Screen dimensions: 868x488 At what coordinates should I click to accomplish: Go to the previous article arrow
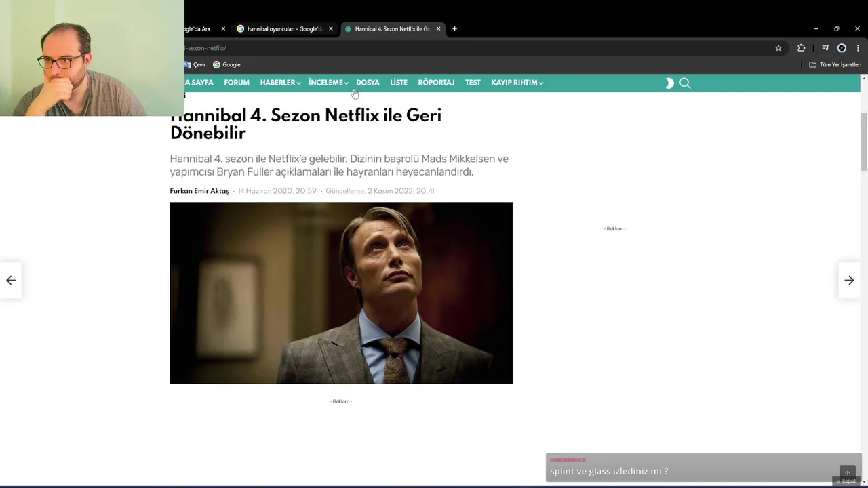11,280
